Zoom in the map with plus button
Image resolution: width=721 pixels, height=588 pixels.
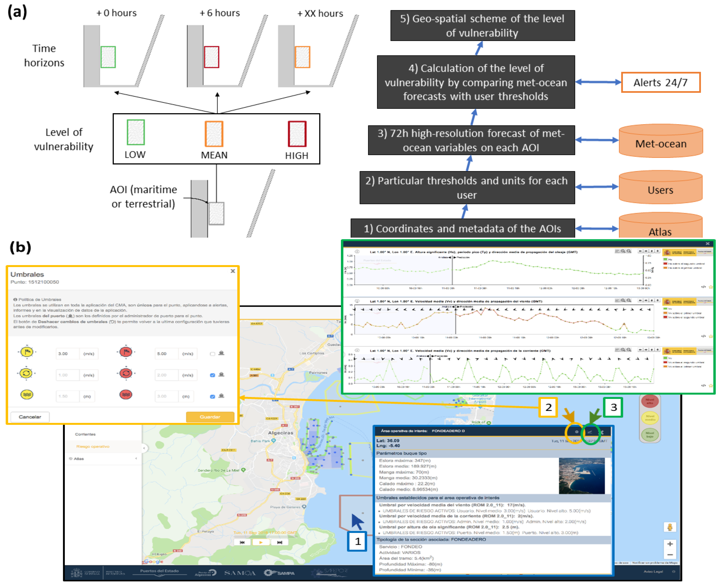click(670, 544)
